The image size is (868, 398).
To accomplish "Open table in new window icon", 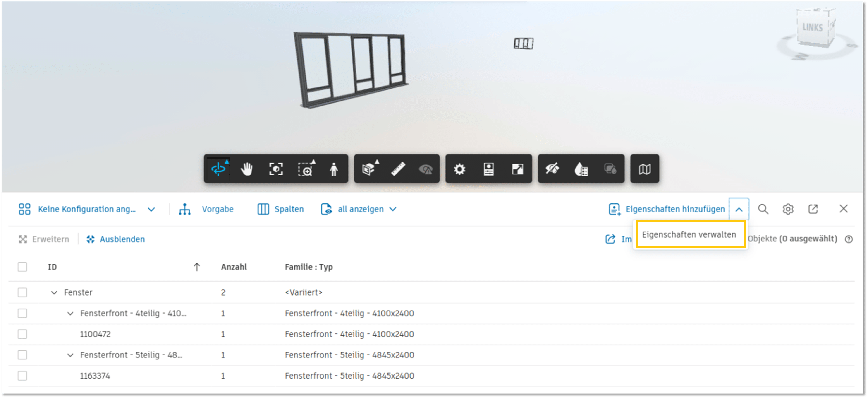I will click(813, 209).
